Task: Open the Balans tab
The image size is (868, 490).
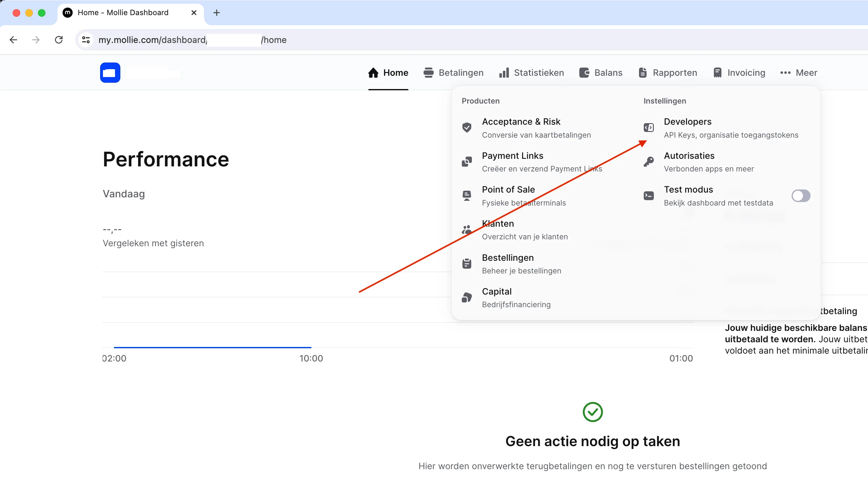Action: click(x=601, y=73)
